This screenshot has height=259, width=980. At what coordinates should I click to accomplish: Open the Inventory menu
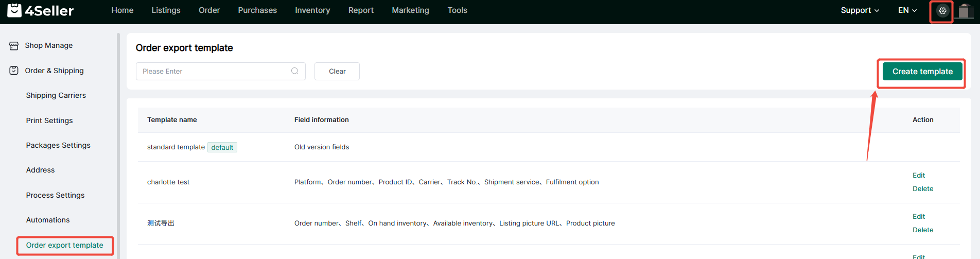click(x=312, y=10)
